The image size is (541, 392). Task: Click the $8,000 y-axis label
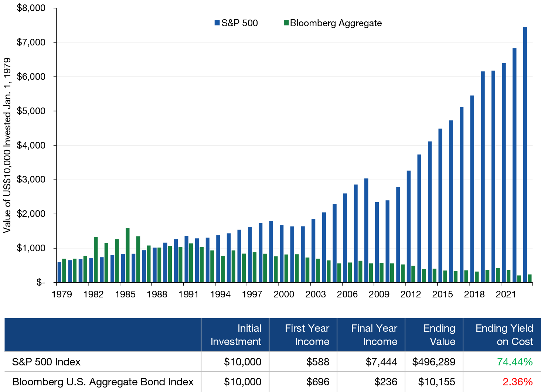(x=31, y=8)
